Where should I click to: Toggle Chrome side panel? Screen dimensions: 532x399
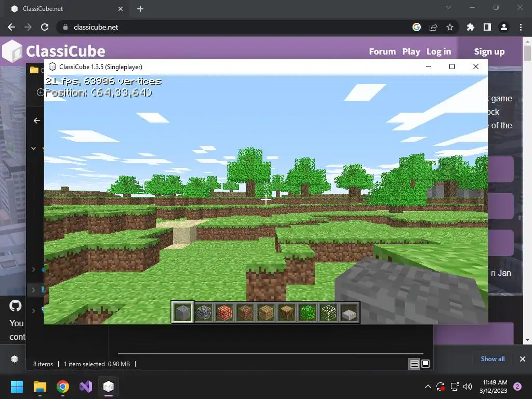(487, 27)
